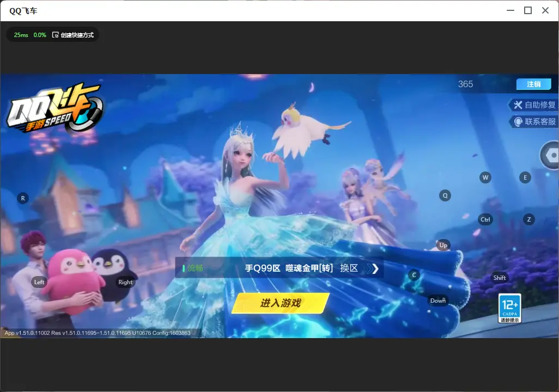
Task: Click the 手Q99区 server name
Action: tap(263, 268)
